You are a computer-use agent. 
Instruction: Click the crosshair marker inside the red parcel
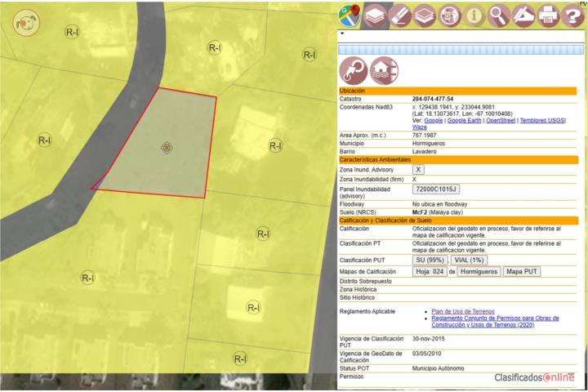tap(167, 148)
